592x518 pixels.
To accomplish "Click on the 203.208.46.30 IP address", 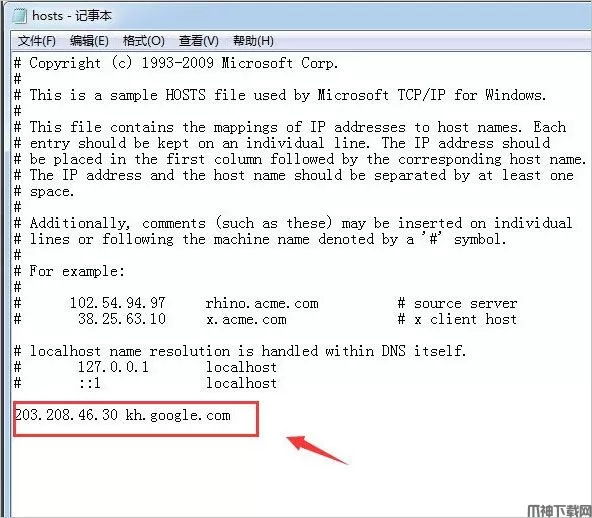I will coord(66,415).
